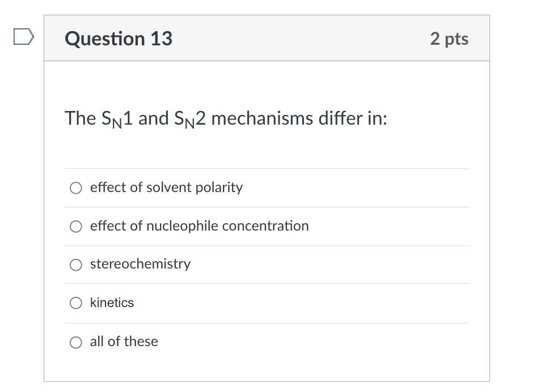Viewport: 541px width, 392px height.
Task: Select the 'effect of solvent polarity' radio button
Action: point(76,188)
